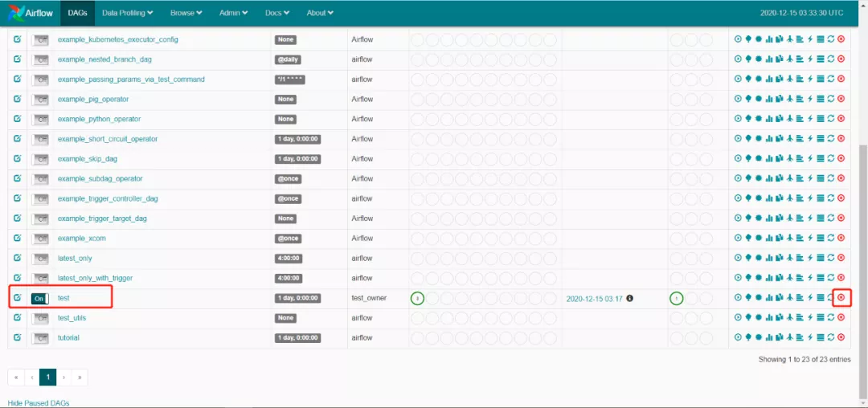Enable the test_utils DAG toggle

coord(40,318)
